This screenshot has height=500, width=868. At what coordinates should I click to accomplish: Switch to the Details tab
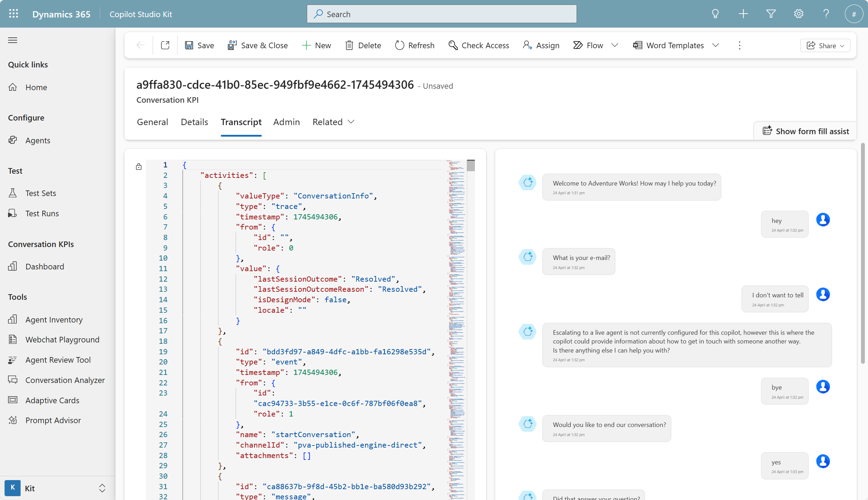(x=194, y=122)
